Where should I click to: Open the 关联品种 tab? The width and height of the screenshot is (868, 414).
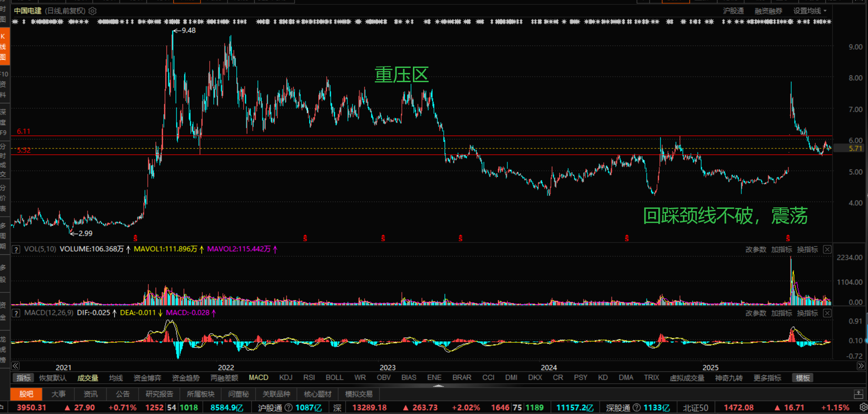tap(276, 394)
